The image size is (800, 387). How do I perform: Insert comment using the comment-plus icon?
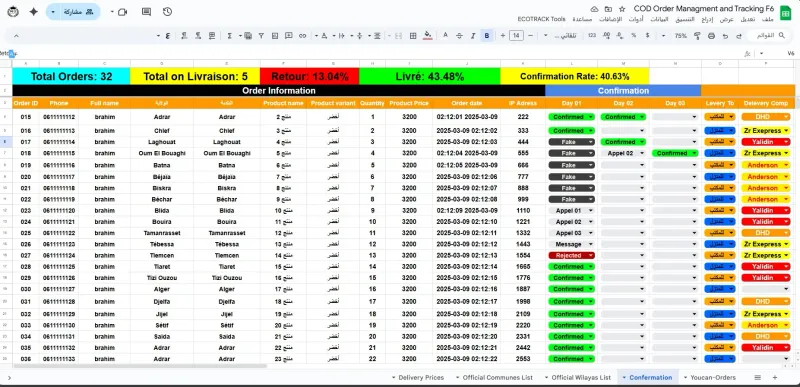click(289, 36)
